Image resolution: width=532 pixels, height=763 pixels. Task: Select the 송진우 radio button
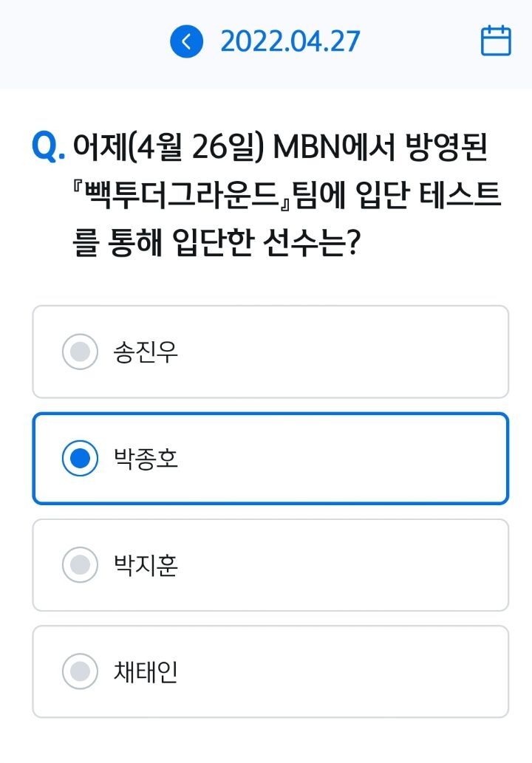coord(80,352)
